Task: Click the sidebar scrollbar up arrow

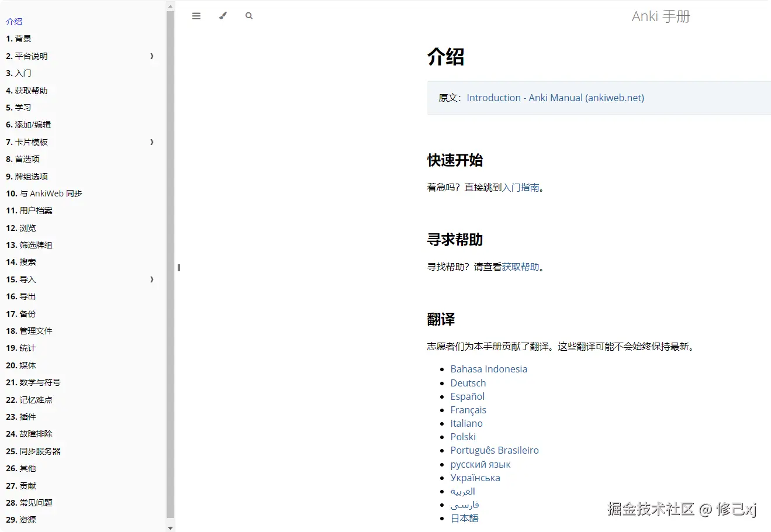Action: tap(171, 6)
